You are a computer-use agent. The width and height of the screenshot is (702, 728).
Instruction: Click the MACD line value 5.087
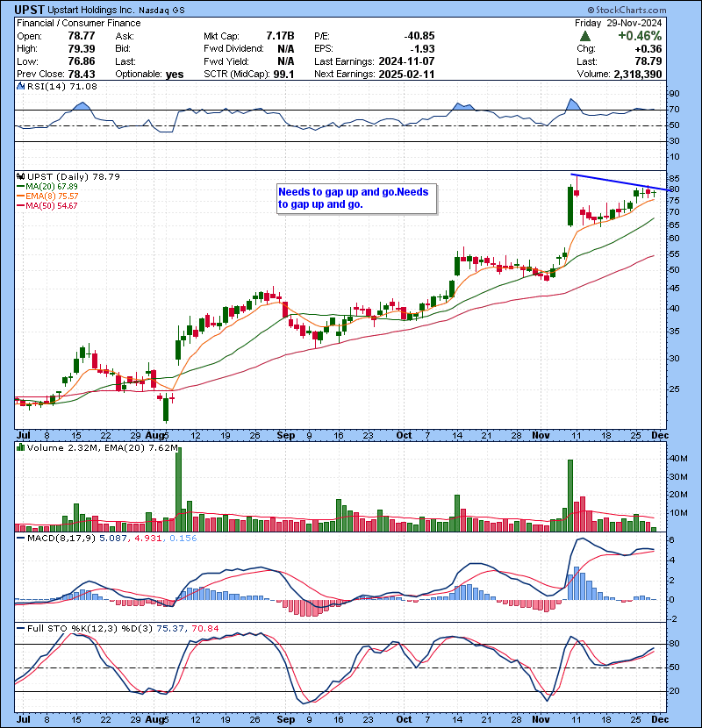(x=113, y=539)
